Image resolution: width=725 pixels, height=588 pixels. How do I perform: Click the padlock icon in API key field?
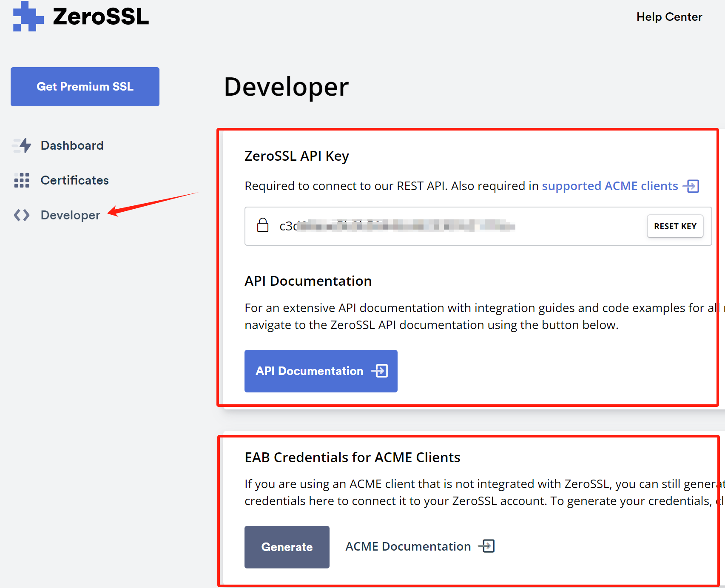(263, 225)
